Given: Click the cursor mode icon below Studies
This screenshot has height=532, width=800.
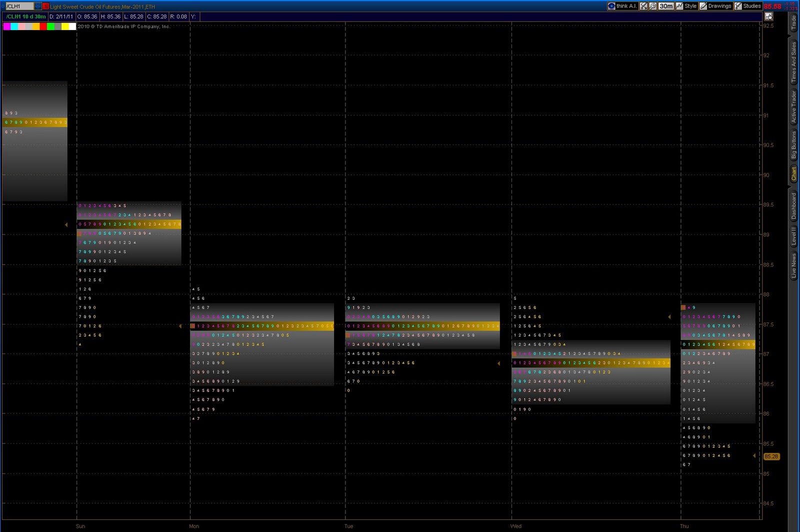Looking at the screenshot, I should [x=769, y=16].
